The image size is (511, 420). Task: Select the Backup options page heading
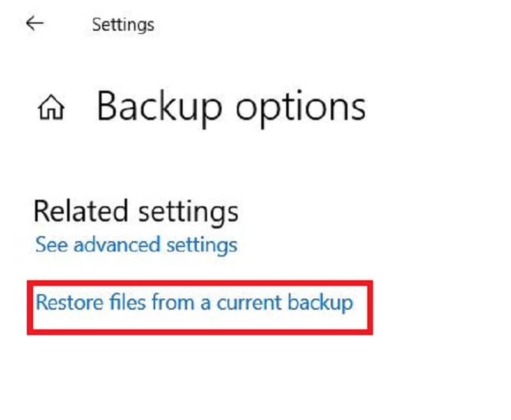(231, 107)
